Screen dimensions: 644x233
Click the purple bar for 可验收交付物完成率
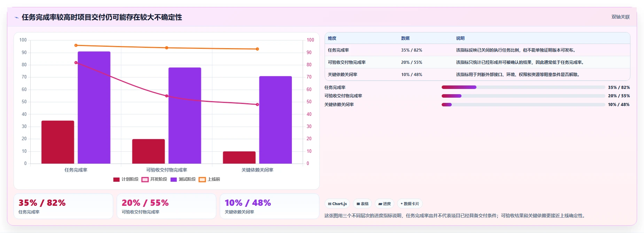pos(185,115)
